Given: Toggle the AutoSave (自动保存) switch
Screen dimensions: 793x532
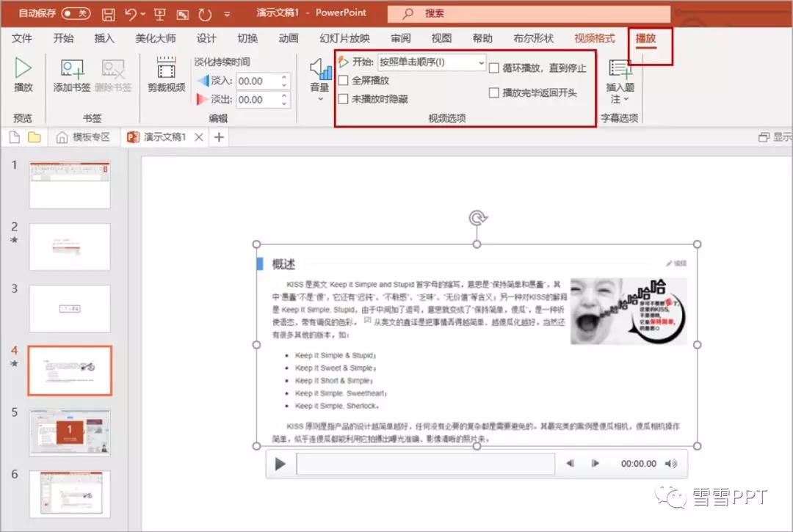Looking at the screenshot, I should point(76,13).
